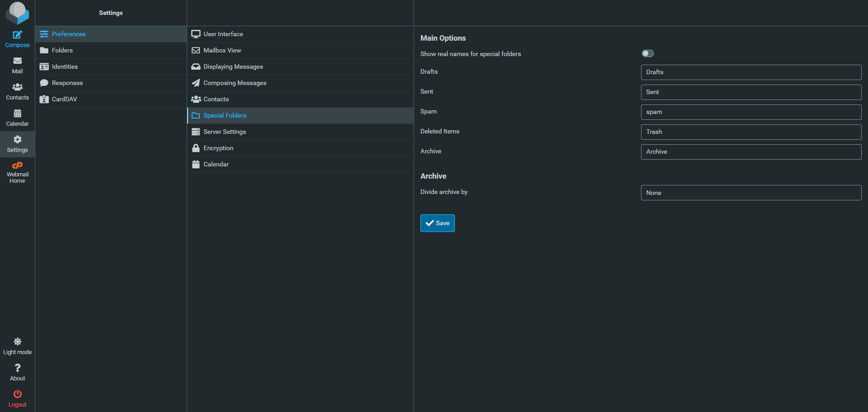Expand the Spam folder dropdown
The height and width of the screenshot is (412, 868).
tap(750, 112)
